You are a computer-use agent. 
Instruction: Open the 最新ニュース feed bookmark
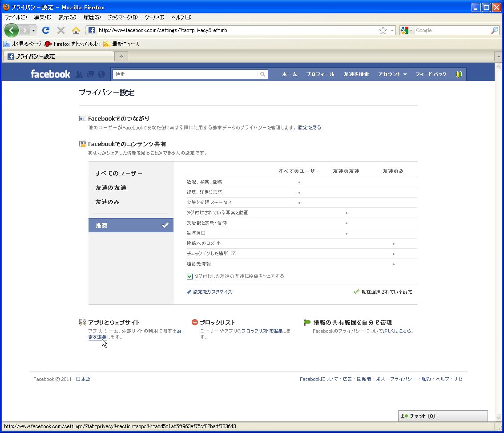pyautogui.click(x=121, y=44)
